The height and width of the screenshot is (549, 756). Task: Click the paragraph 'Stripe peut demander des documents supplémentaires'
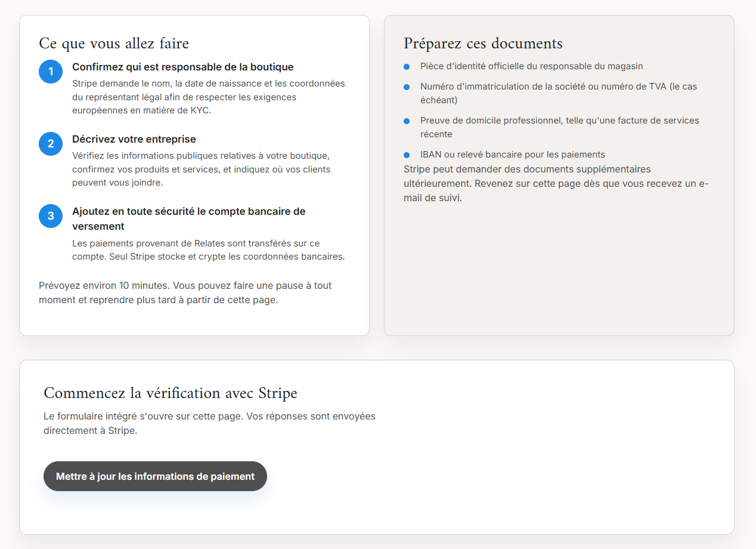[x=556, y=183]
